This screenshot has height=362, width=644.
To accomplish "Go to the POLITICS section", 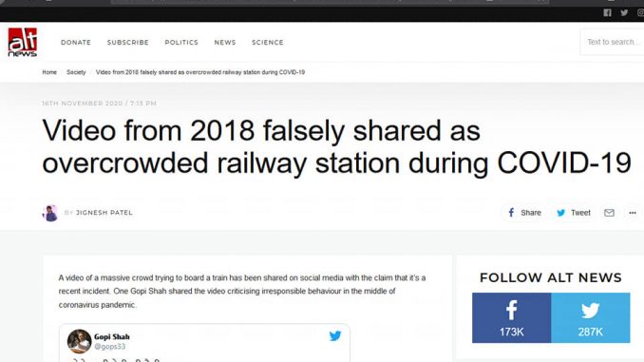I will (x=181, y=43).
